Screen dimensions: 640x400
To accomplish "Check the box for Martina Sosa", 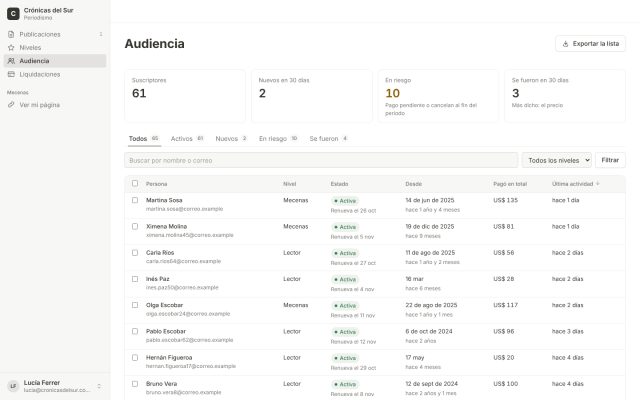I will [135, 200].
